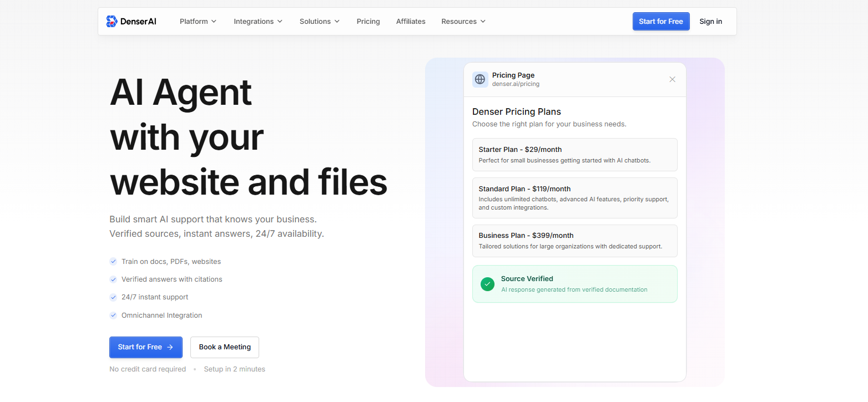Click checkmark beside Verified answers with citations
The width and height of the screenshot is (868, 402).
click(x=113, y=279)
